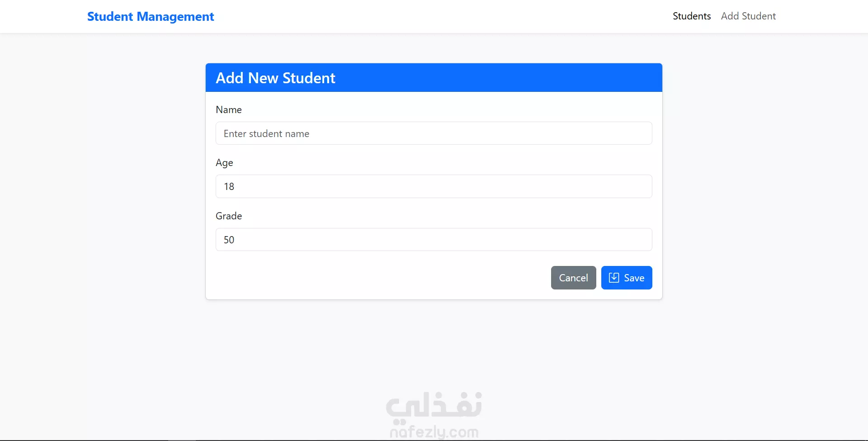Focus the Age input field
The width and height of the screenshot is (868, 441).
pos(434,186)
